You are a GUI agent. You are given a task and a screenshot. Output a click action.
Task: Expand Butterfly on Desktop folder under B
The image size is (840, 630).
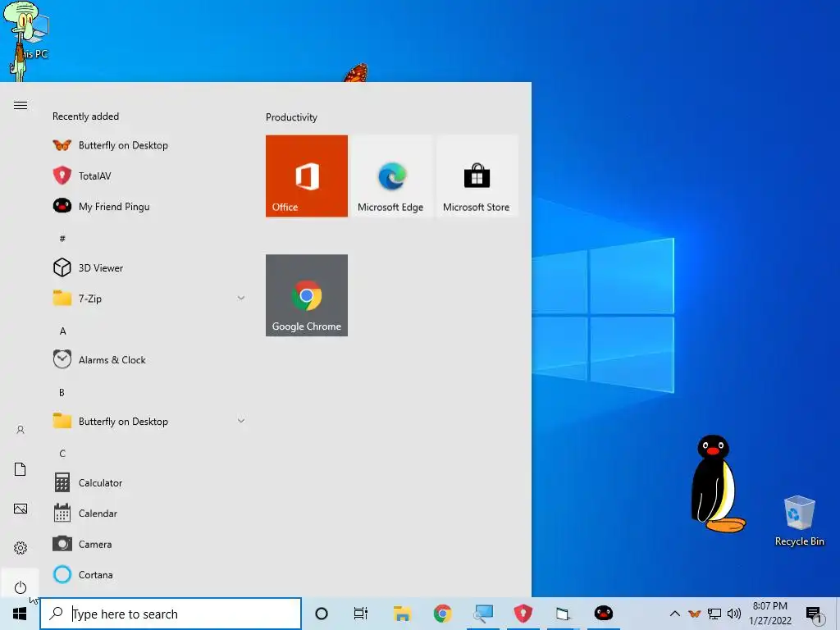coord(149,422)
